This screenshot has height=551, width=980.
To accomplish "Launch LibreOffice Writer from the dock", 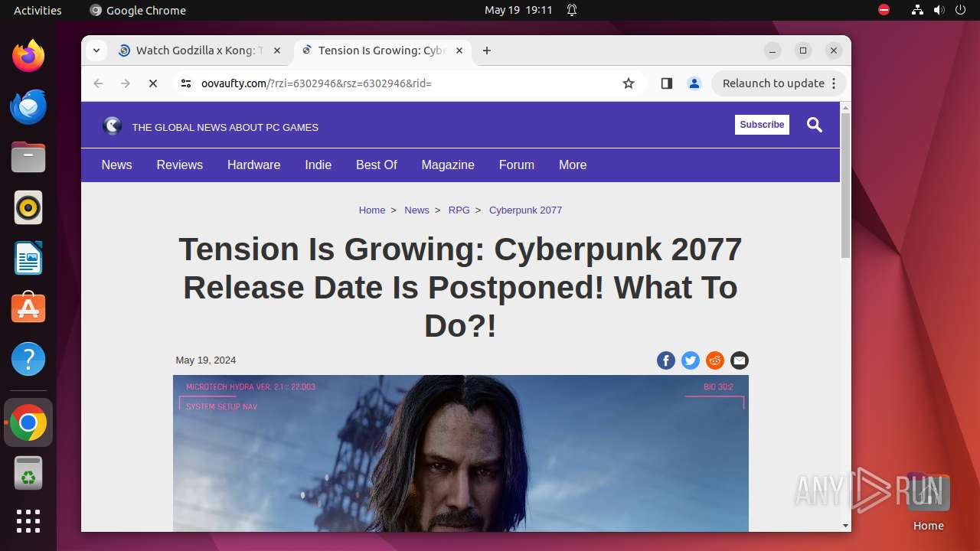I will click(x=28, y=258).
